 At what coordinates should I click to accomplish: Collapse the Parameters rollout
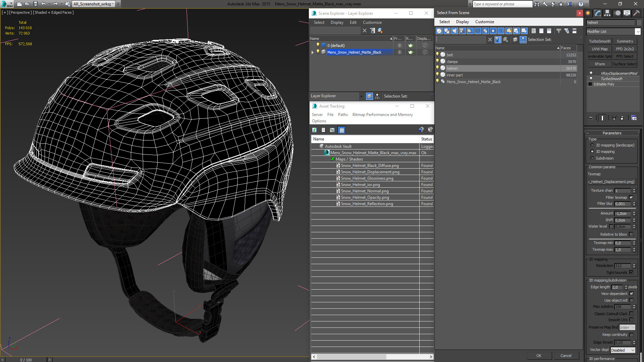pyautogui.click(x=612, y=133)
